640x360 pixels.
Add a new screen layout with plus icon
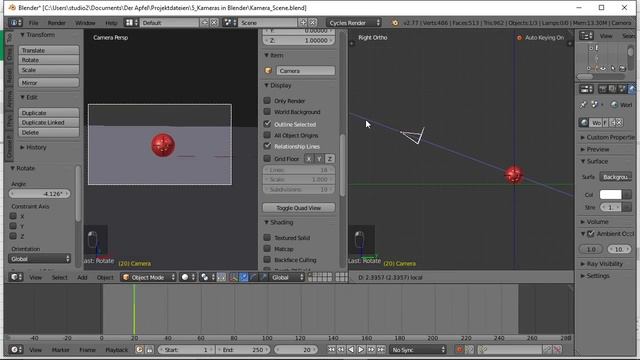pyautogui.click(x=205, y=23)
